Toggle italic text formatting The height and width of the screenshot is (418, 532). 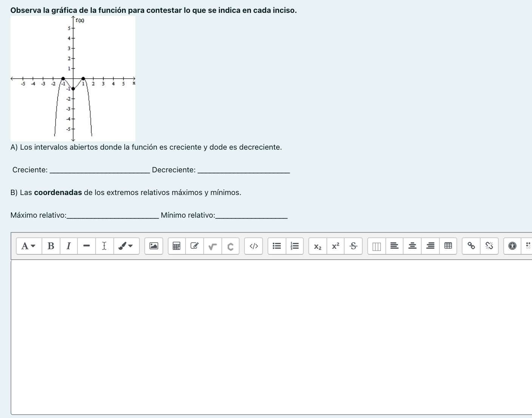pos(69,246)
